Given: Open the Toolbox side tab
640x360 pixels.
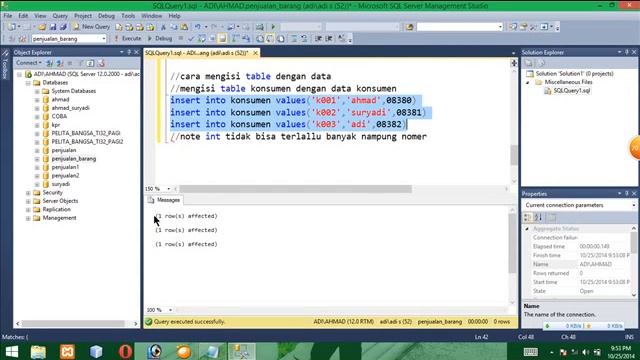Looking at the screenshot, I should tap(5, 64).
